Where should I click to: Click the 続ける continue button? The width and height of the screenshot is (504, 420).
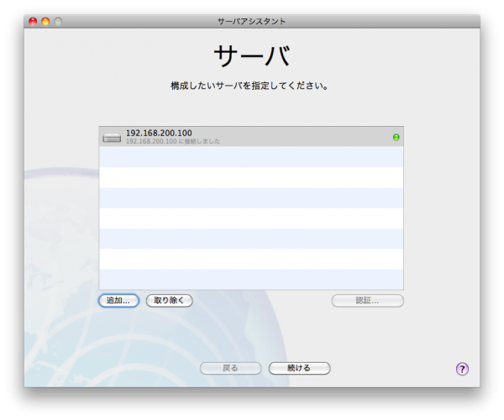(299, 368)
